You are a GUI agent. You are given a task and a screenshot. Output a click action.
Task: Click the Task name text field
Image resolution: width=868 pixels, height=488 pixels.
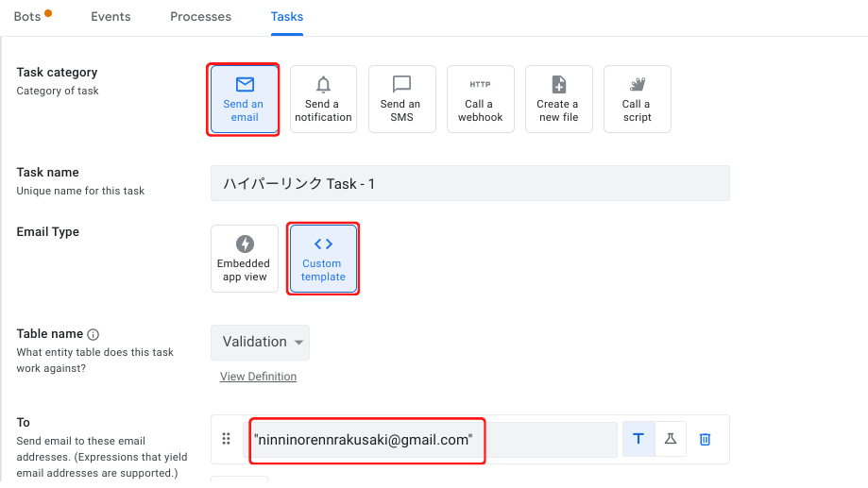pyautogui.click(x=469, y=183)
